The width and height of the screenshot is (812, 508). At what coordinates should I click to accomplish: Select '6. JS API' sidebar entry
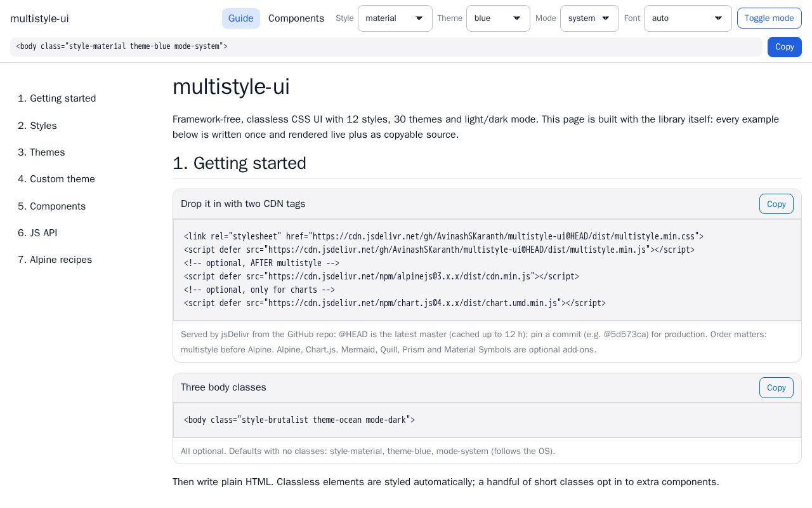37,233
